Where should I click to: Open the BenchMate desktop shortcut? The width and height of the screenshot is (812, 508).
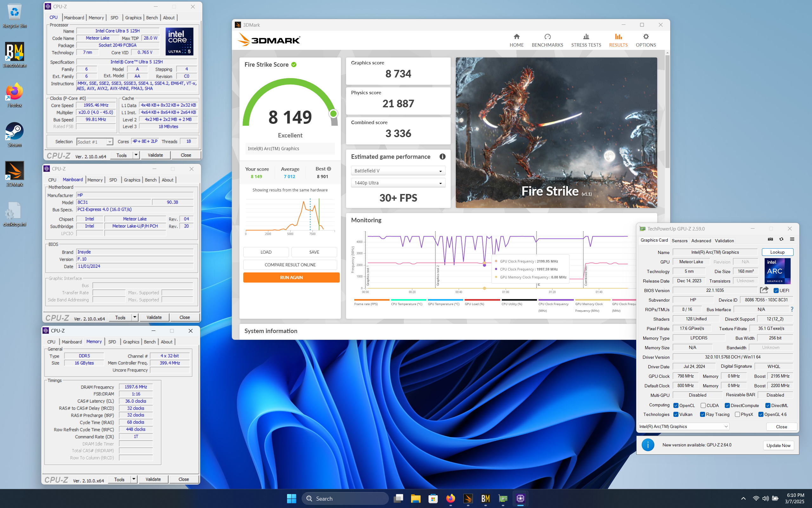(x=14, y=55)
